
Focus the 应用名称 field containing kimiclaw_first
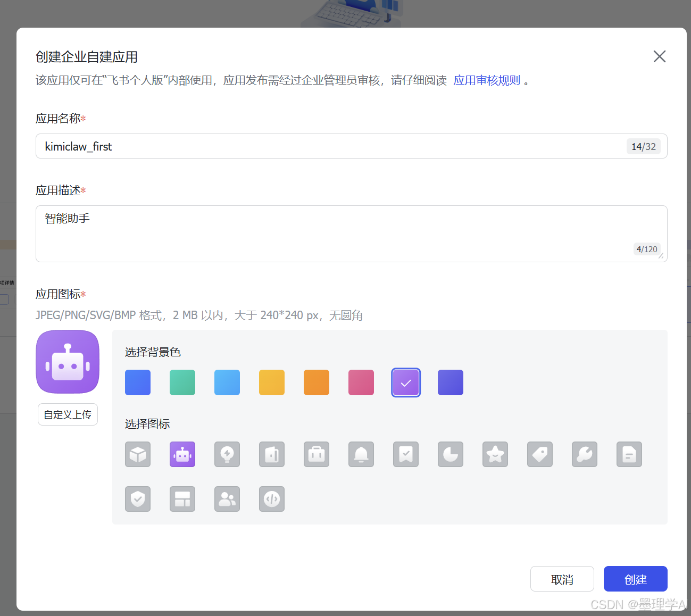coord(352,146)
